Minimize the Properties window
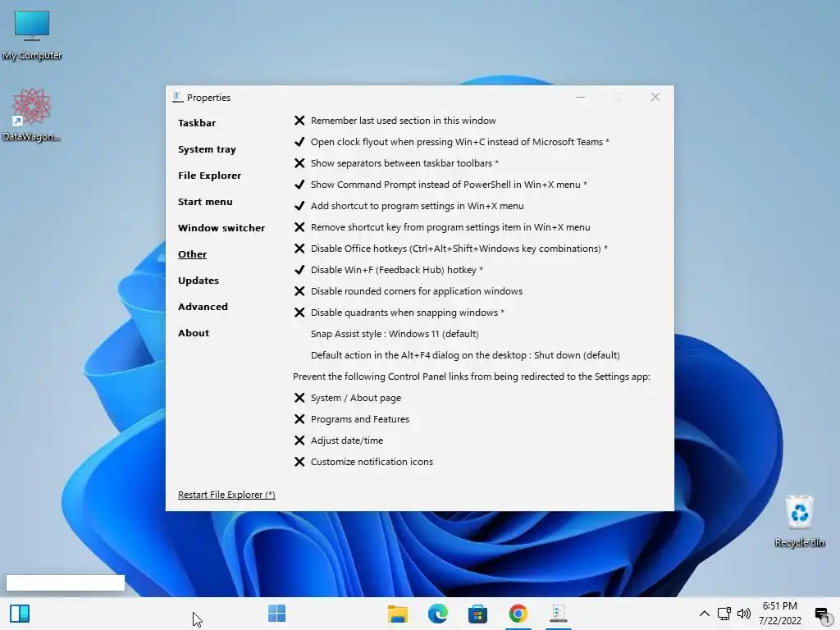This screenshot has width=840, height=630. coord(581,97)
